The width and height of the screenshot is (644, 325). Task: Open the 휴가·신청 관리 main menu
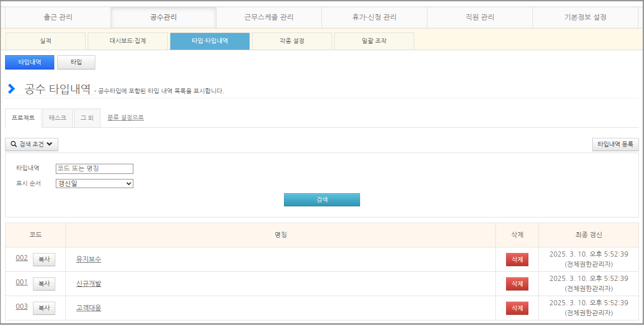click(x=374, y=17)
